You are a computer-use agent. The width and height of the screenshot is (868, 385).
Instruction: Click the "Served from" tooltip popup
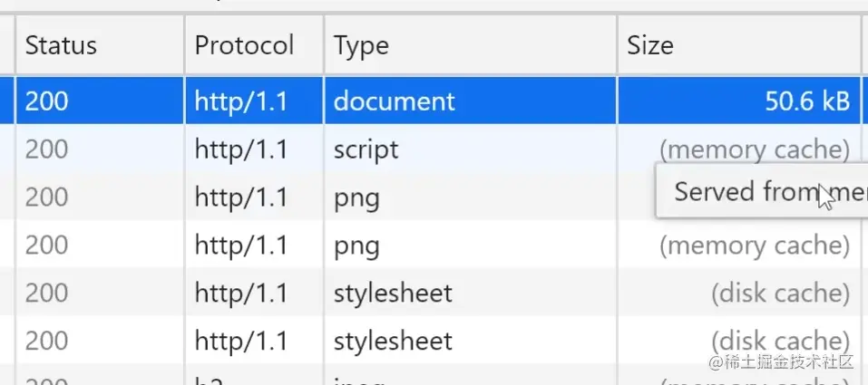tap(744, 191)
